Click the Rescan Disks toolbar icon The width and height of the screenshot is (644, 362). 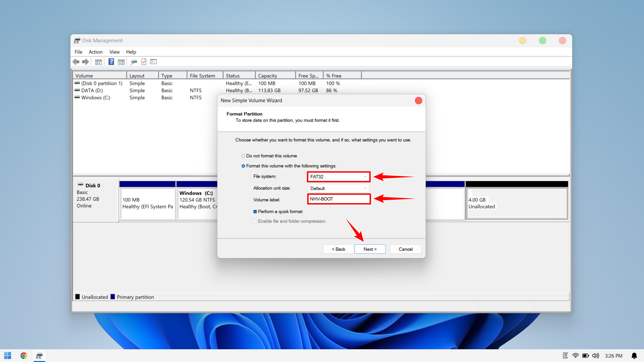pyautogui.click(x=134, y=62)
